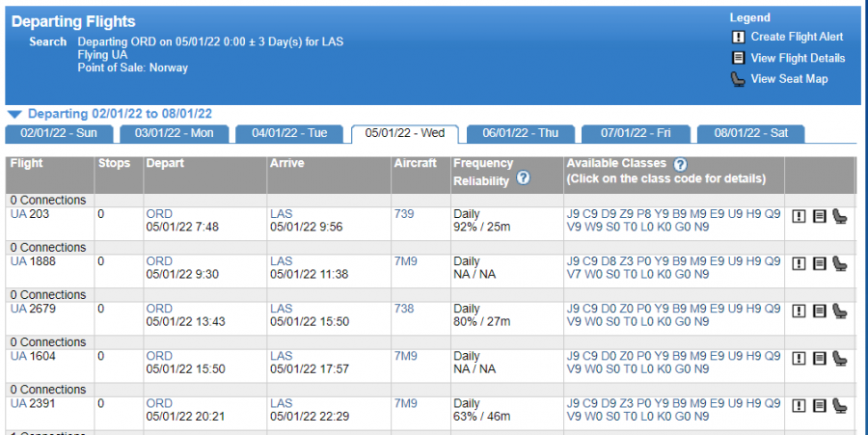
Task: Open aircraft 7M9 link for UA 2391
Action: 406,403
